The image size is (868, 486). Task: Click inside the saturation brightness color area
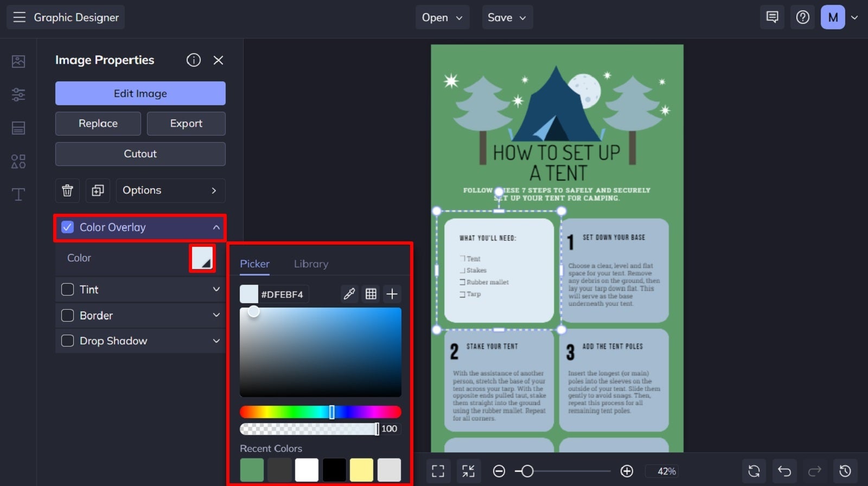pos(321,352)
